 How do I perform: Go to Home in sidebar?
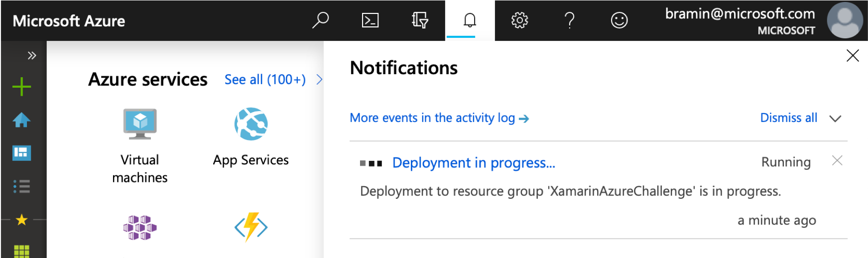click(x=21, y=120)
